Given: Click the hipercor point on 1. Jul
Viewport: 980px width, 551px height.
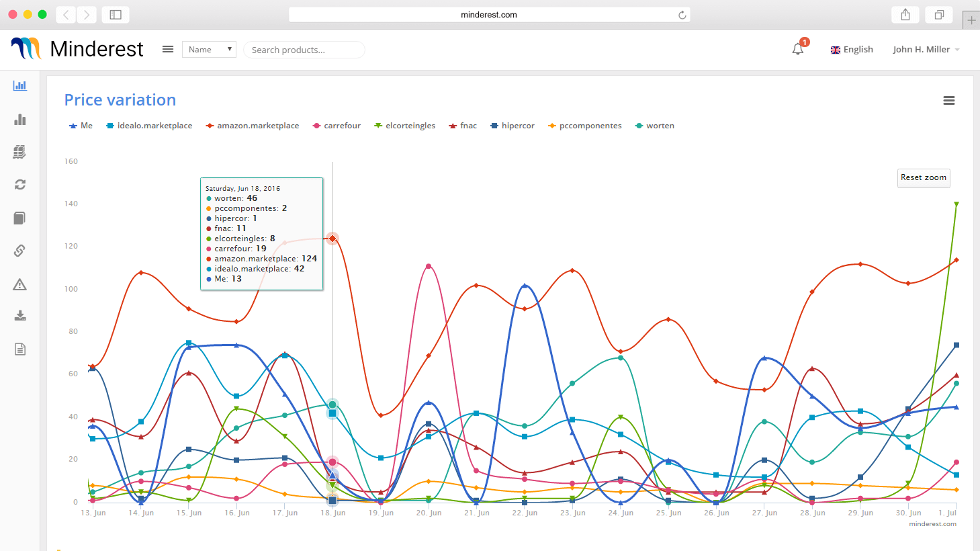Looking at the screenshot, I should 956,345.
